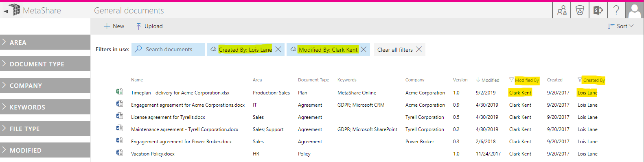The width and height of the screenshot is (644, 162).
Task: Click MetaShare Online keyword cell
Action: [x=357, y=93]
